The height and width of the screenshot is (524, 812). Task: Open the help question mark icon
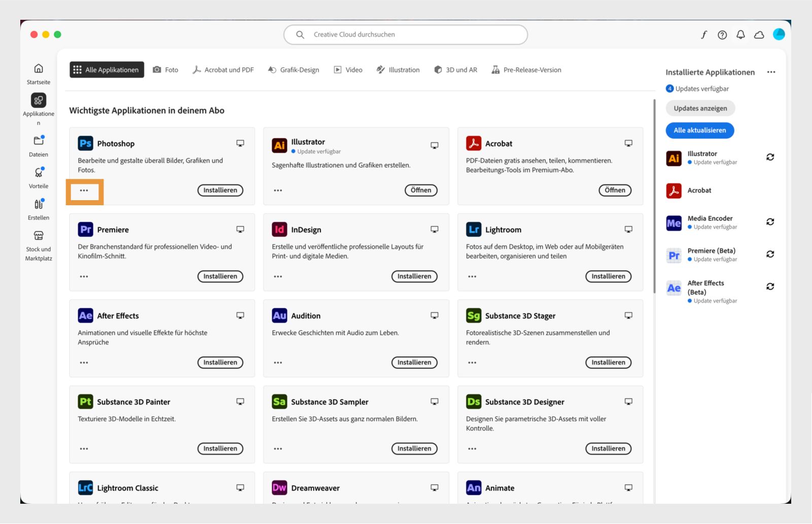point(722,34)
